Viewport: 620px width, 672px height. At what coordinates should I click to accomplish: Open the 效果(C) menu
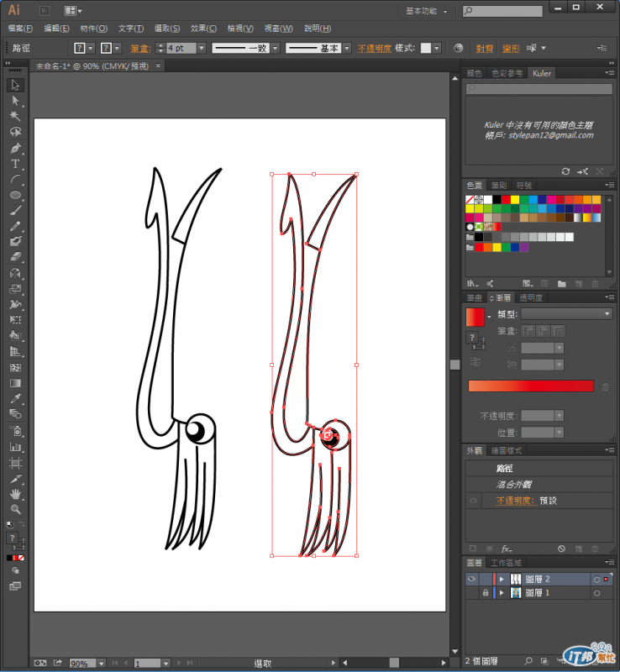(203, 29)
